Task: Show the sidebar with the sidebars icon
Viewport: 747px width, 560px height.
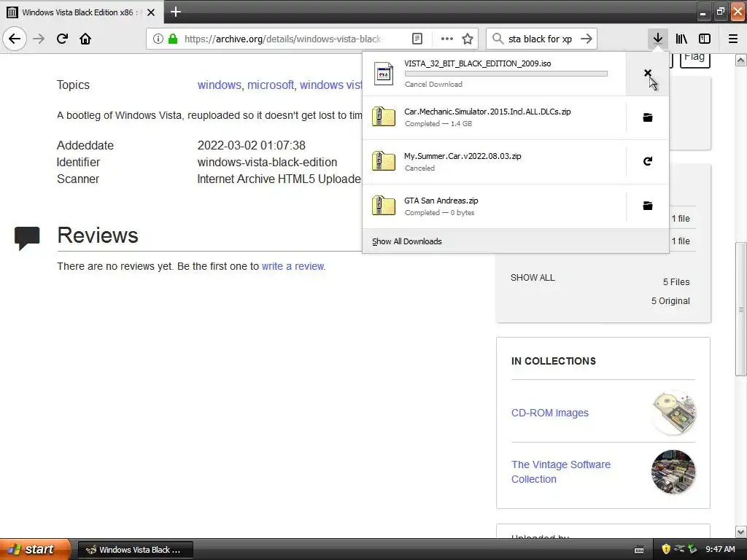Action: click(x=705, y=39)
